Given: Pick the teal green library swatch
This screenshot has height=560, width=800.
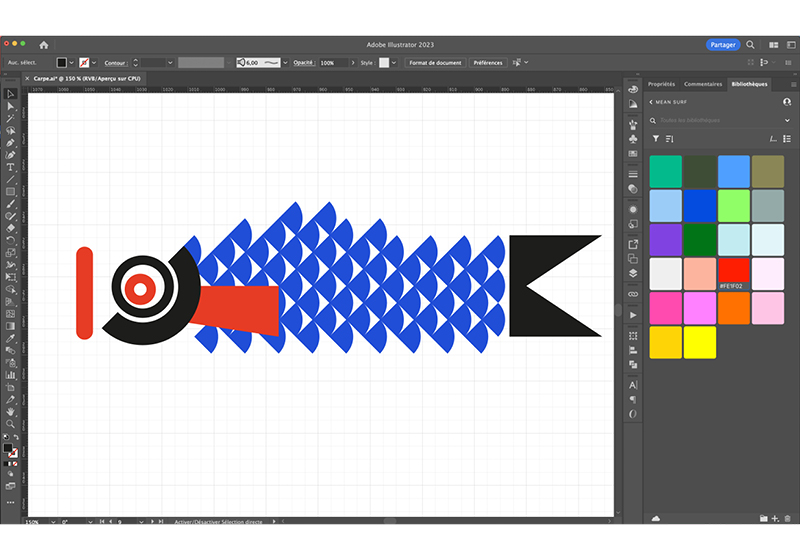Looking at the screenshot, I should click(x=665, y=171).
